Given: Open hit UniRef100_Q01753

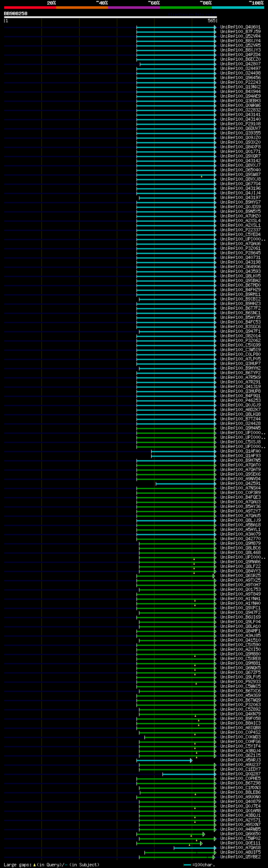Looking at the screenshot, I should [240, 589].
